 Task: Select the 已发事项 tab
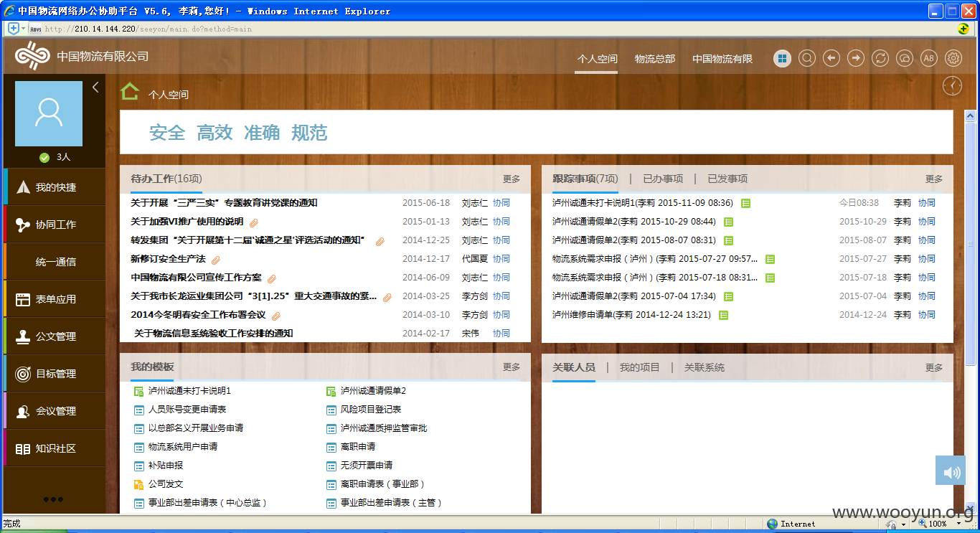pos(727,179)
